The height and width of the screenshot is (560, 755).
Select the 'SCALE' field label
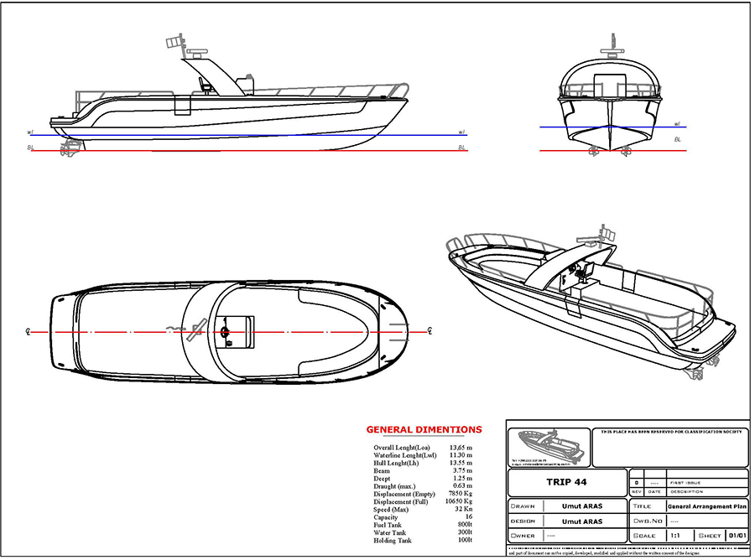[645, 536]
